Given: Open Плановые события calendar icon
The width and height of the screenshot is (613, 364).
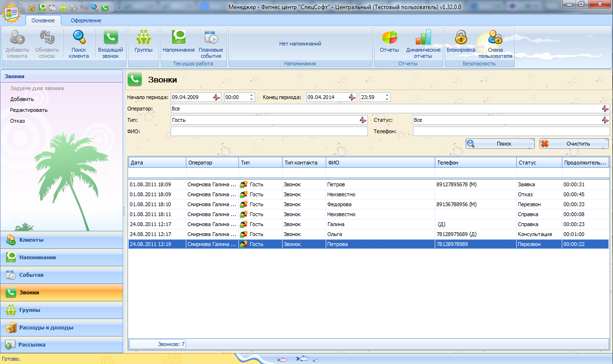Looking at the screenshot, I should [211, 38].
